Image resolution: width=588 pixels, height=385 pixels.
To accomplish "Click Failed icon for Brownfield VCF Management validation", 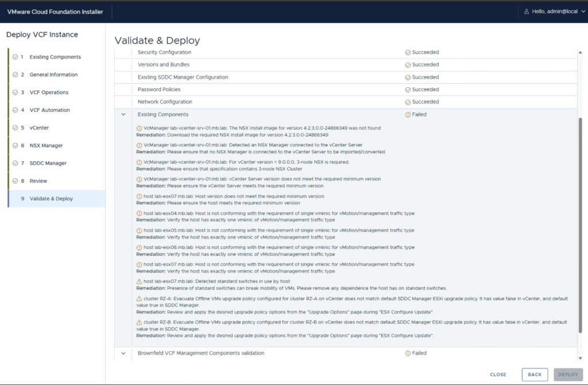I will [x=408, y=353].
